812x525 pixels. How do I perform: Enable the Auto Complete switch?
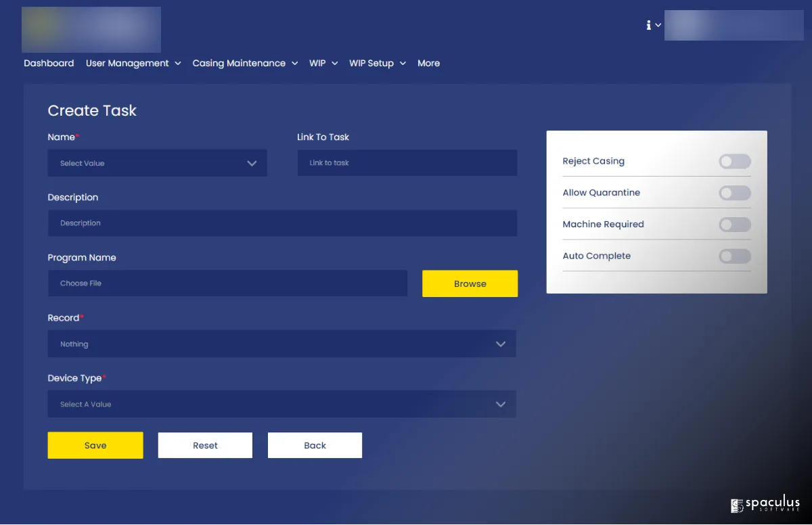pyautogui.click(x=734, y=256)
